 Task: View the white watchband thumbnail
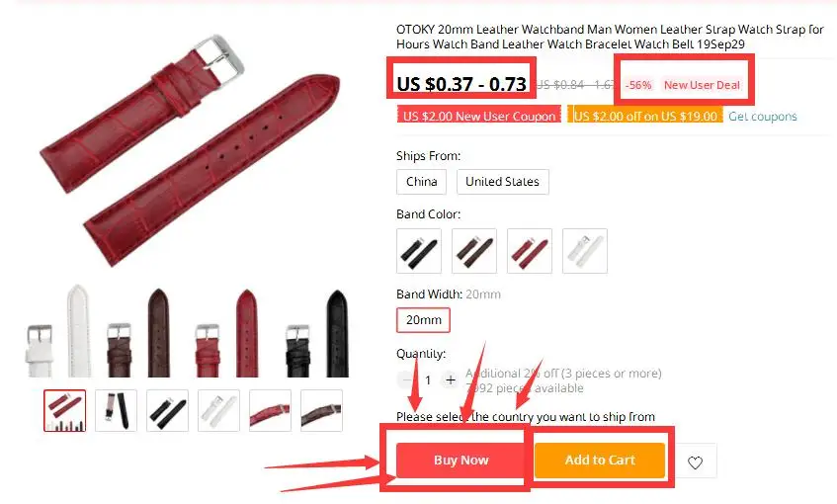pyautogui.click(x=218, y=410)
